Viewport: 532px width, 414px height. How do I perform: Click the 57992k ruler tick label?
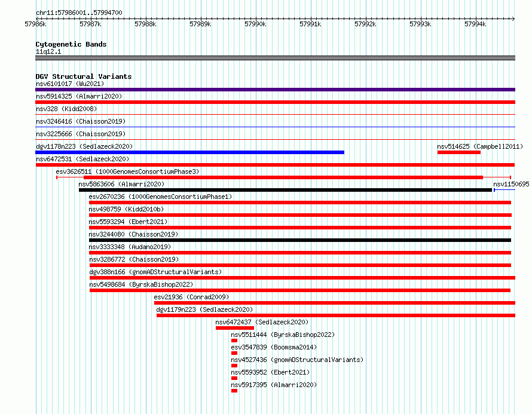pos(365,24)
